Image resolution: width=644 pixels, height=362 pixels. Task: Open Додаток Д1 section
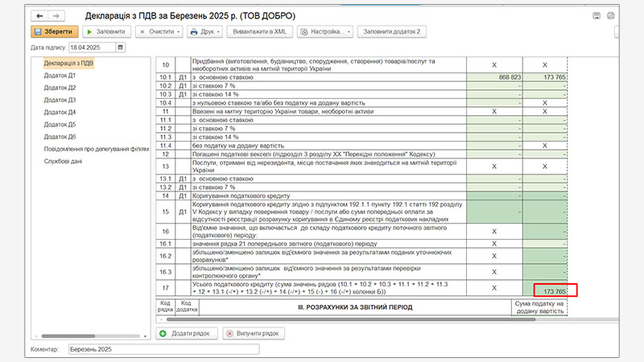(60, 76)
